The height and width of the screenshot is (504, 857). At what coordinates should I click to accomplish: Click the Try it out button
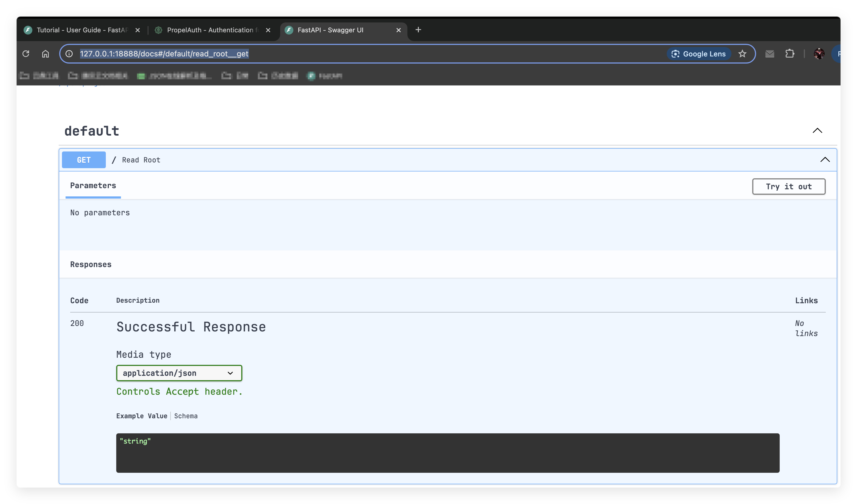click(x=788, y=187)
